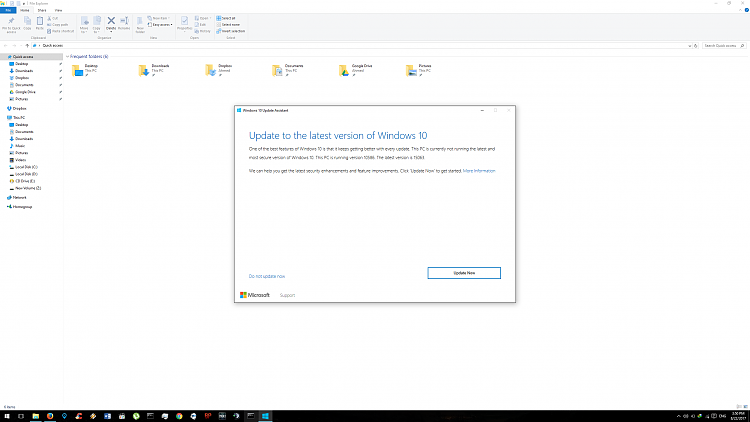750x422 pixels.
Task: Select the Downloads folder in Frequent folders
Action: 154,70
